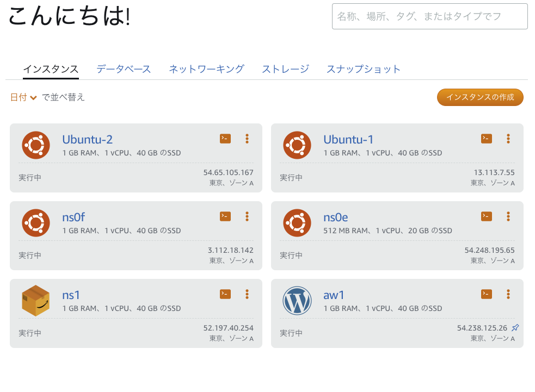Launch the SSH terminal for Ubuntu-1
The width and height of the screenshot is (535, 392).
click(487, 139)
